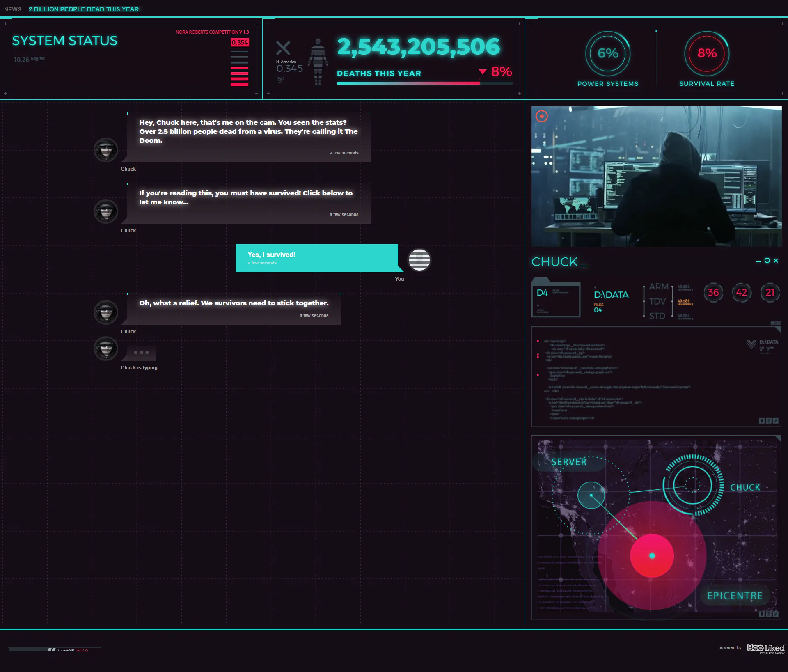The image size is (788, 672).
Task: Click the deaths this year progress bar
Action: [424, 83]
